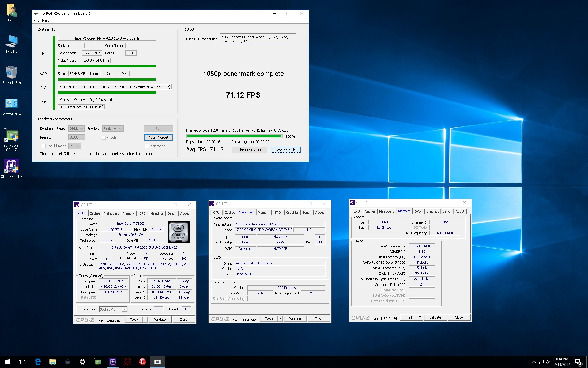
Task: Switch to Caches tab in CPU-Z CPU window
Action: 95,213
